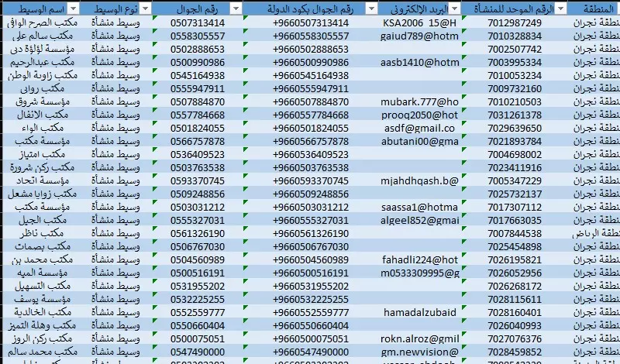
Task: Click email cell asdf@gmail.co
Action: tap(419, 128)
